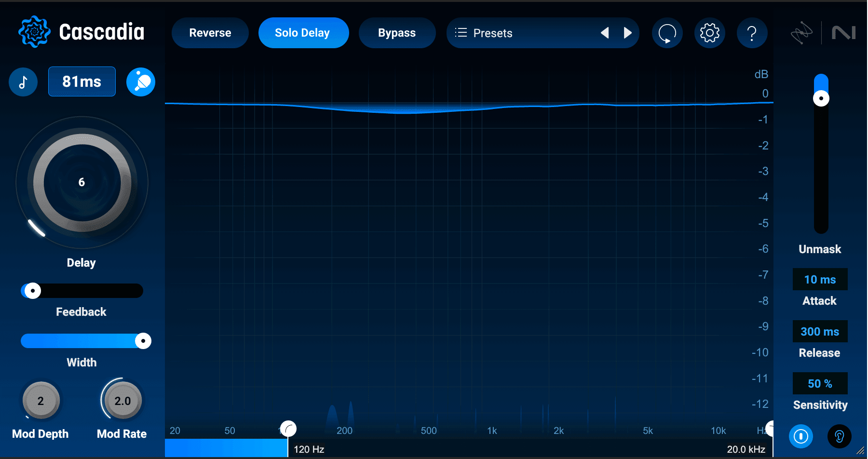Image resolution: width=868 pixels, height=459 pixels.
Task: Toggle the Unmask listen ear icon
Action: [x=840, y=436]
